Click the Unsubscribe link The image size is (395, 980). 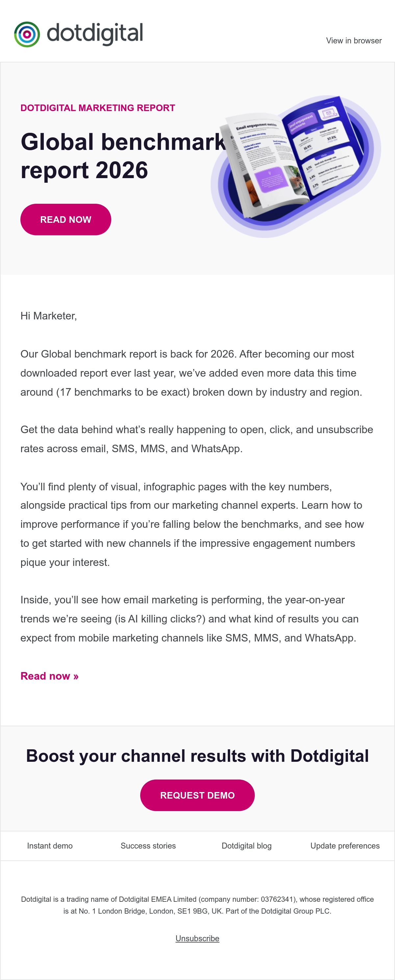click(197, 939)
